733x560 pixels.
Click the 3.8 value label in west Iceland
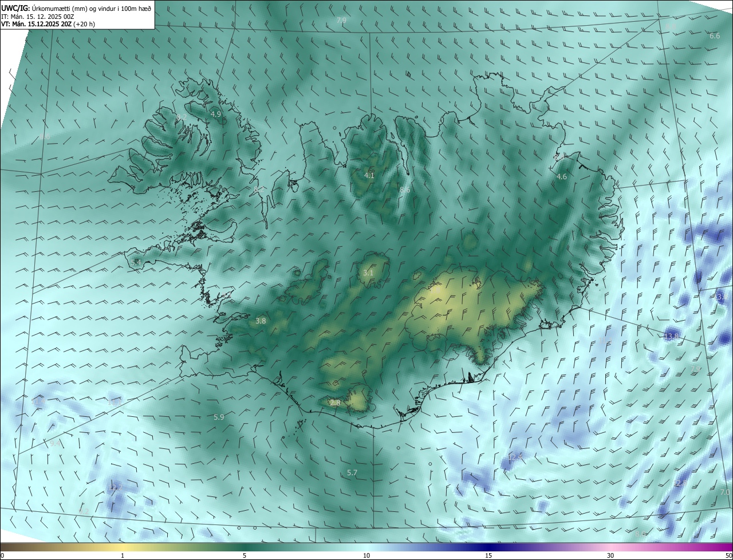click(261, 321)
